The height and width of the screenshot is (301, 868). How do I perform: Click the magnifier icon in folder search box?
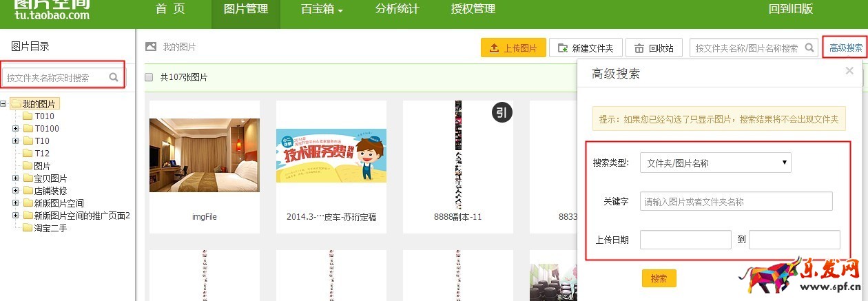[x=114, y=78]
